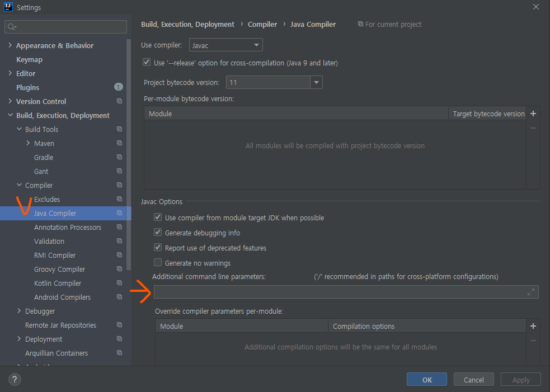Expand the Editor settings section
The width and height of the screenshot is (550, 392).
(x=10, y=73)
